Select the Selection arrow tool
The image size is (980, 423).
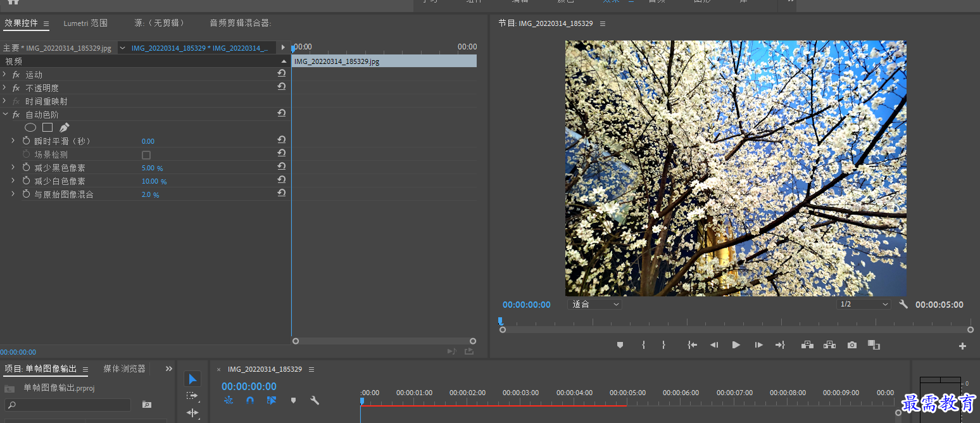pyautogui.click(x=192, y=379)
